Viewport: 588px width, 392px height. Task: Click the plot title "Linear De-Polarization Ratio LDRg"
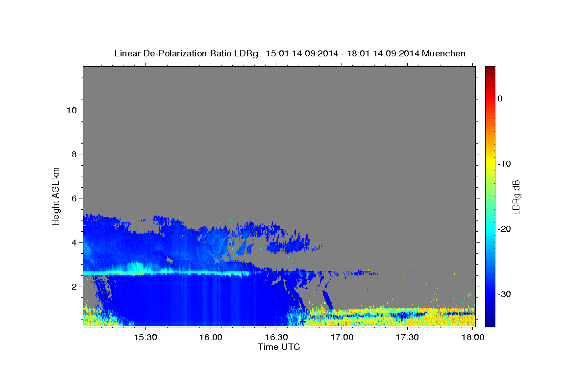pyautogui.click(x=186, y=53)
